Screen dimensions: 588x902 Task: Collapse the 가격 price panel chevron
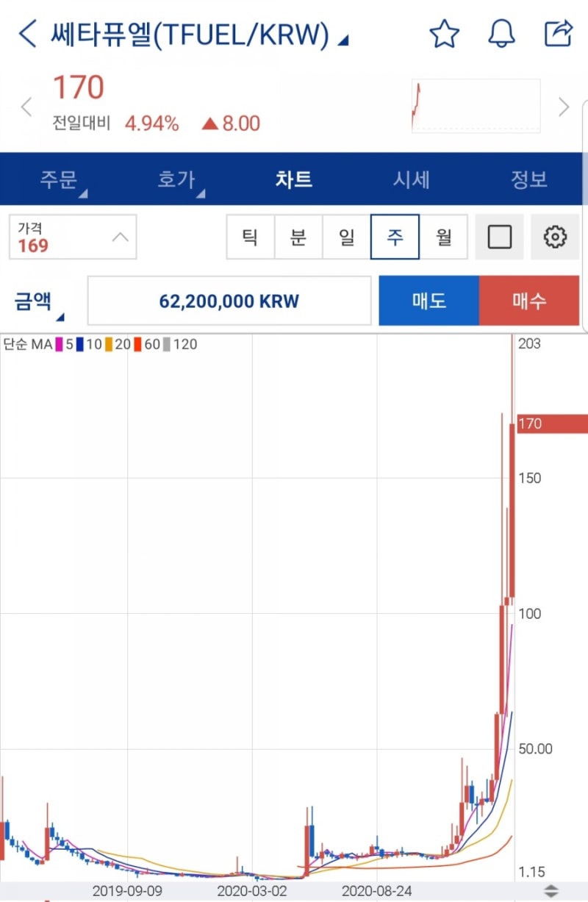tap(120, 237)
